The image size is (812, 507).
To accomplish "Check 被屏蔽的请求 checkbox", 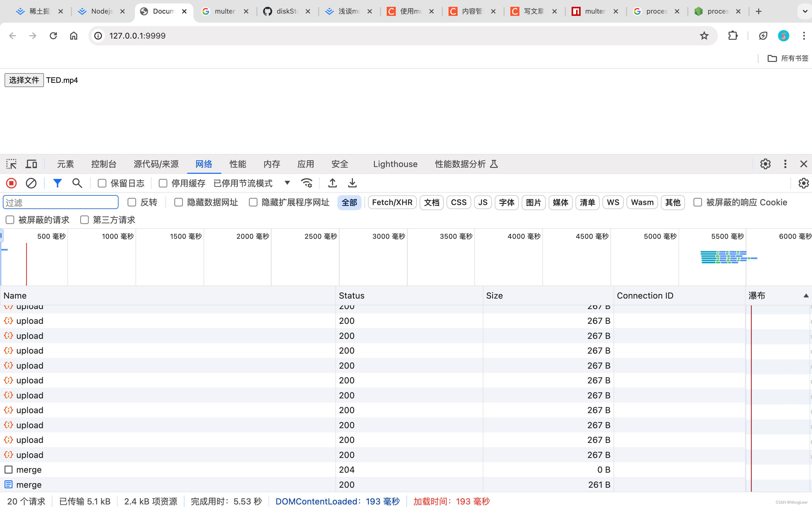I will (10, 220).
